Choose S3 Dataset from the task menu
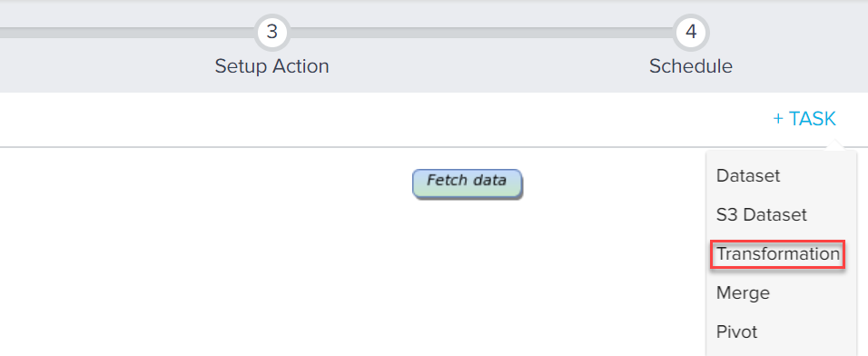 pos(761,214)
